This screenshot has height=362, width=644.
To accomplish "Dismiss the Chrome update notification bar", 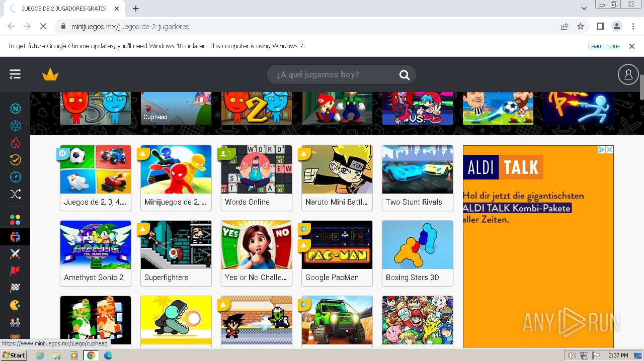I will point(632,46).
